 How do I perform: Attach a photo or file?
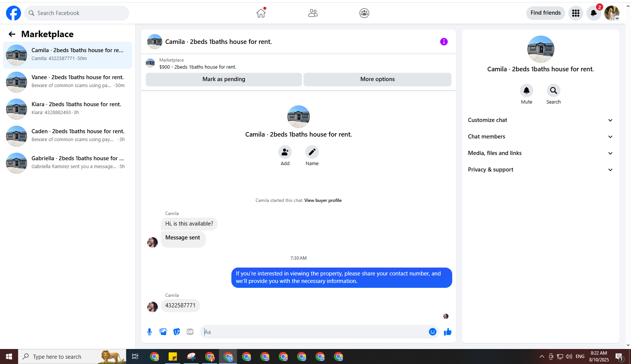click(x=163, y=332)
